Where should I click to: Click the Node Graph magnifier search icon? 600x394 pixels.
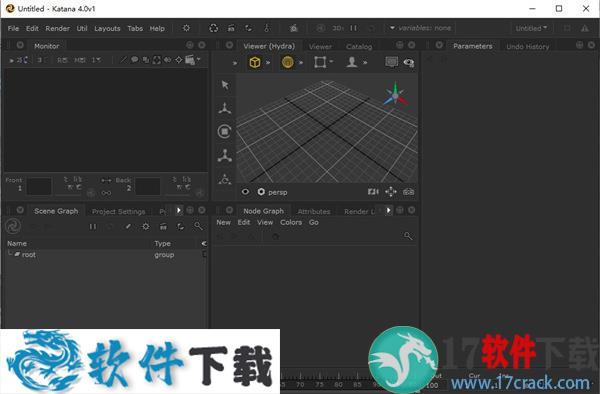[x=408, y=236]
